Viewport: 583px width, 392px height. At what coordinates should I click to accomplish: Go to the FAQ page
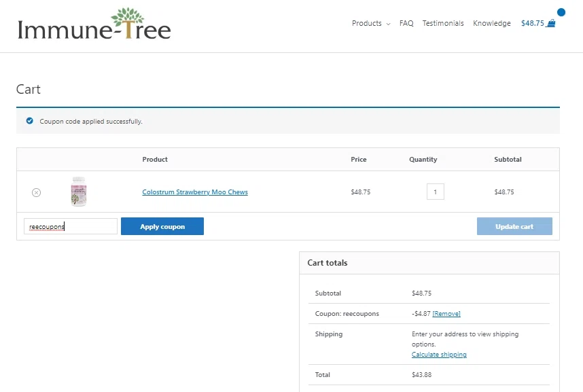point(406,23)
